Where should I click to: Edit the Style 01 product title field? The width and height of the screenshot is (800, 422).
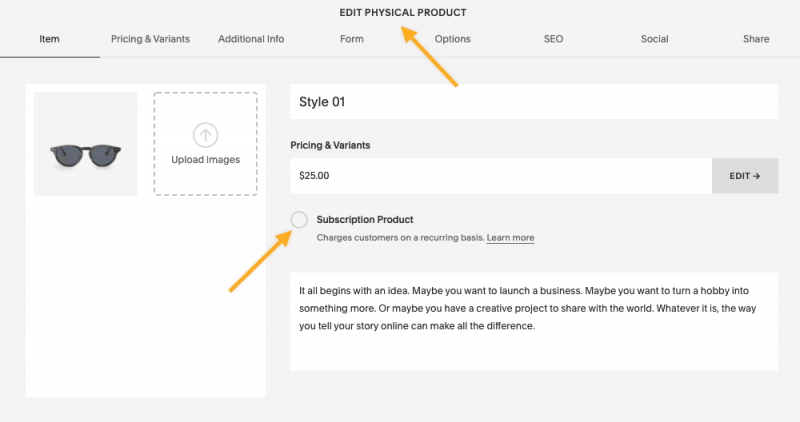(534, 102)
